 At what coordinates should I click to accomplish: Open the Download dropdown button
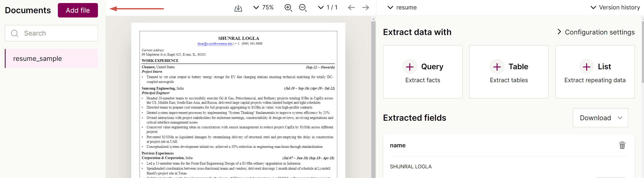(x=600, y=118)
